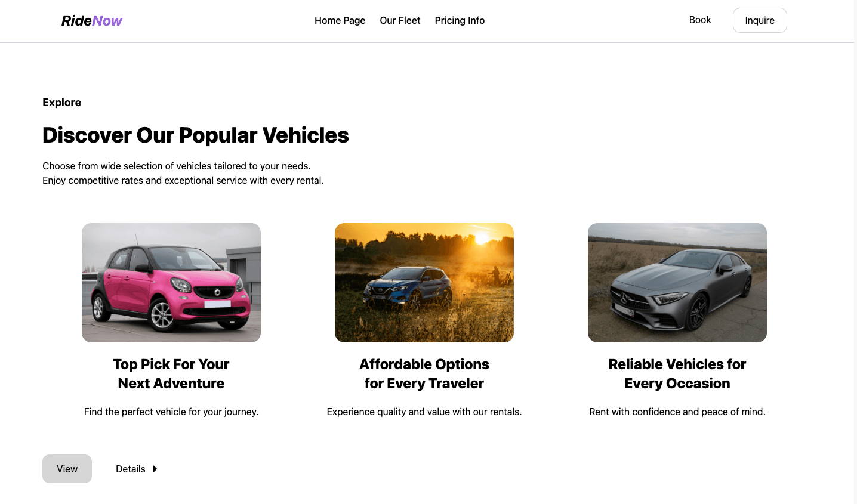The height and width of the screenshot is (504, 857).
Task: Click the View button
Action: (67, 469)
